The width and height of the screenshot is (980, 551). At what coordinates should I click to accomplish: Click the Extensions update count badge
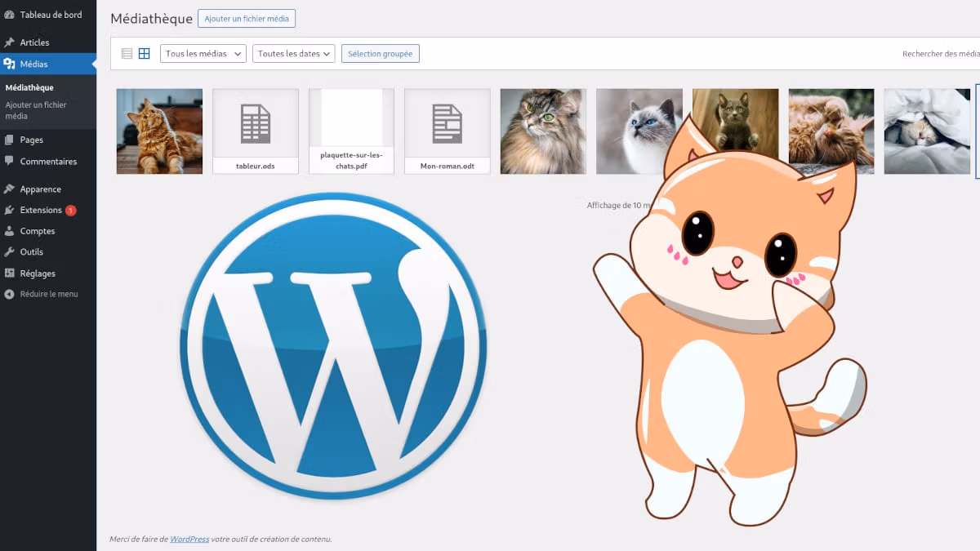71,210
